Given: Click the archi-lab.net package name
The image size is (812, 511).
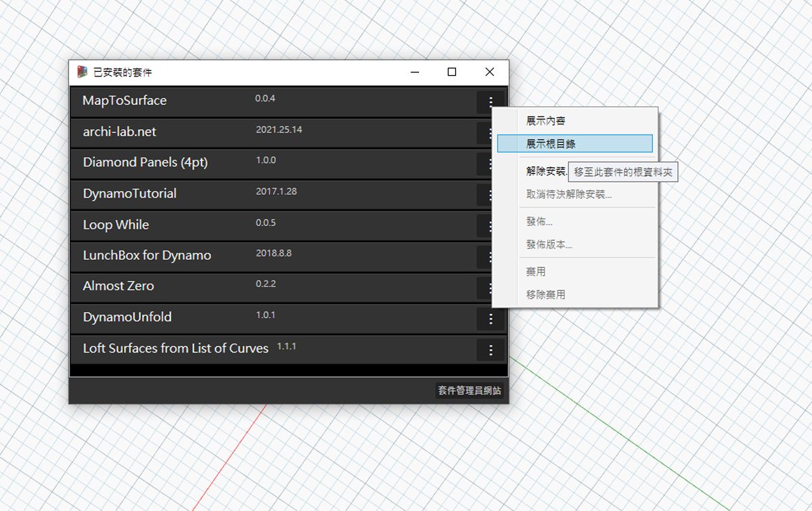Looking at the screenshot, I should [120, 131].
